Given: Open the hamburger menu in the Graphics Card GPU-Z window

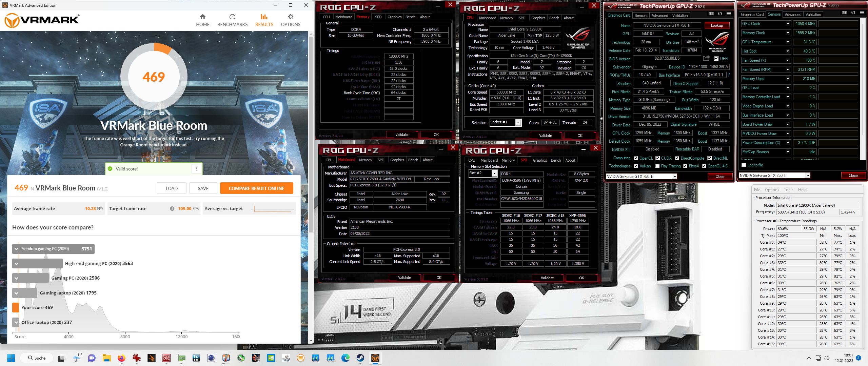Looking at the screenshot, I should click(x=729, y=14).
